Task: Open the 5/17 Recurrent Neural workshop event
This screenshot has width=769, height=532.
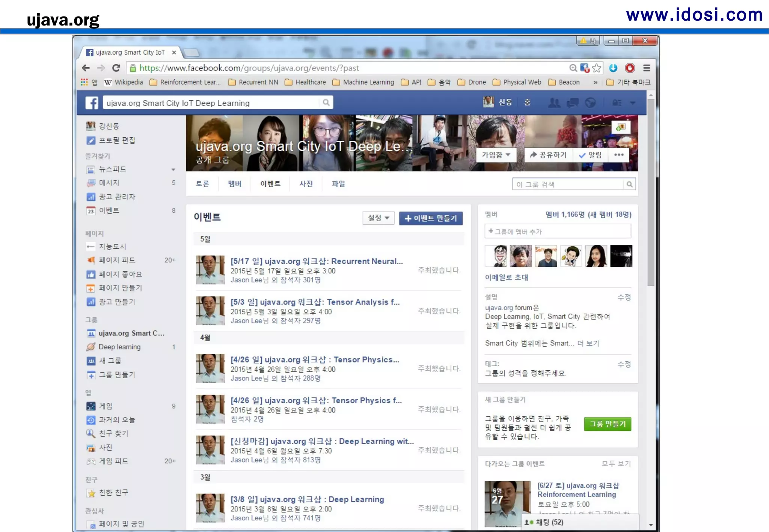Action: click(x=317, y=261)
